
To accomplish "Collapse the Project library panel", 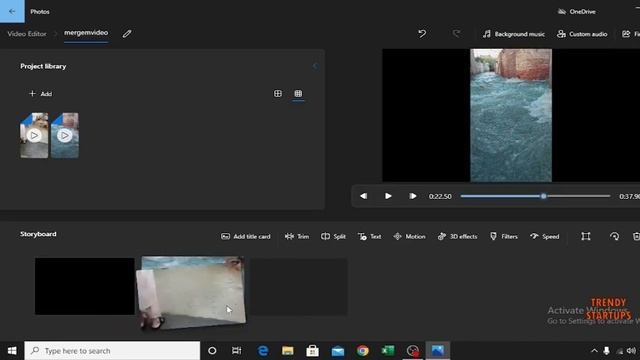I will (x=315, y=66).
